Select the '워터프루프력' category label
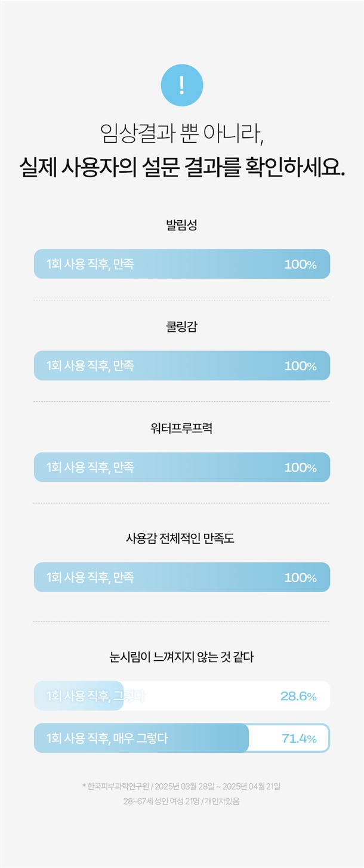 (181, 429)
